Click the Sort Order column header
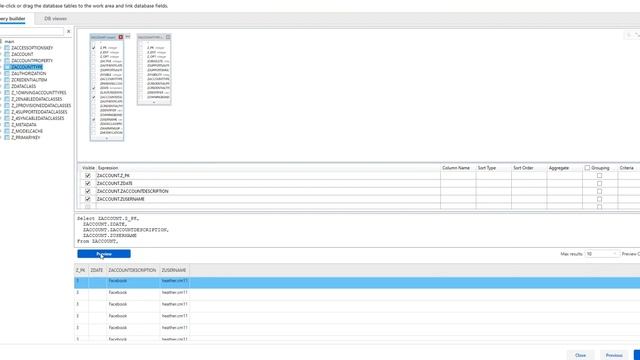The image size is (640, 360). click(523, 168)
